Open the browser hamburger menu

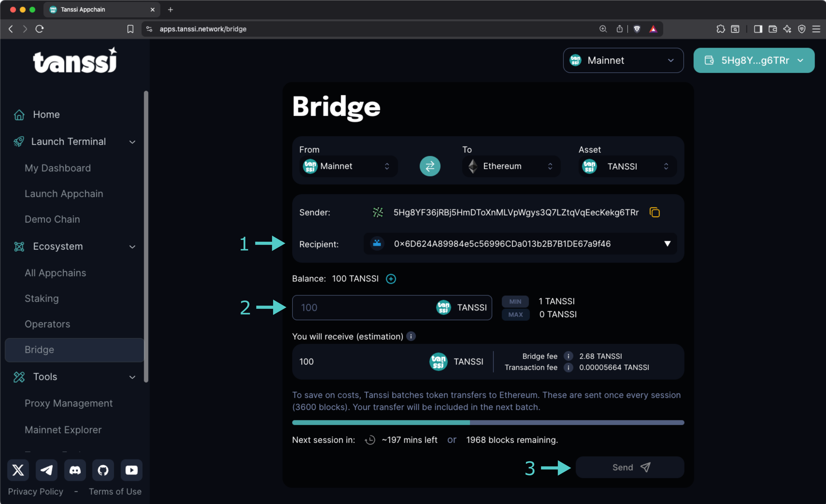(816, 29)
